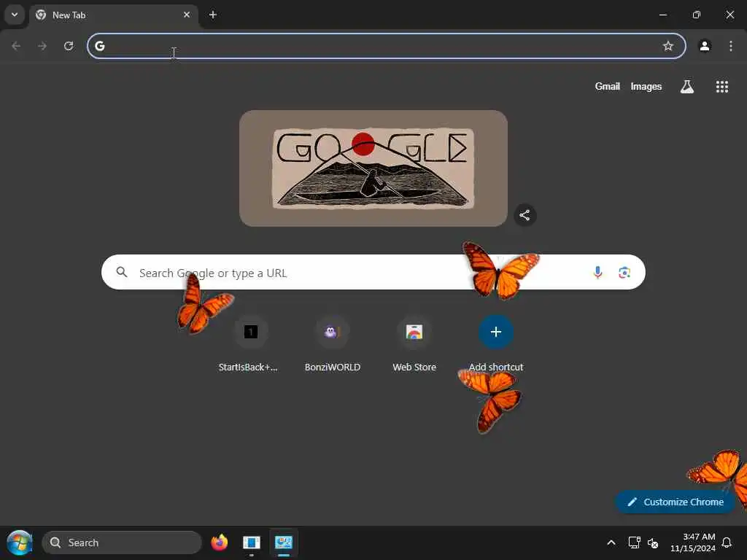Screen dimensions: 747x560
Task: Expand the hidden system tray icons
Action: click(611, 542)
